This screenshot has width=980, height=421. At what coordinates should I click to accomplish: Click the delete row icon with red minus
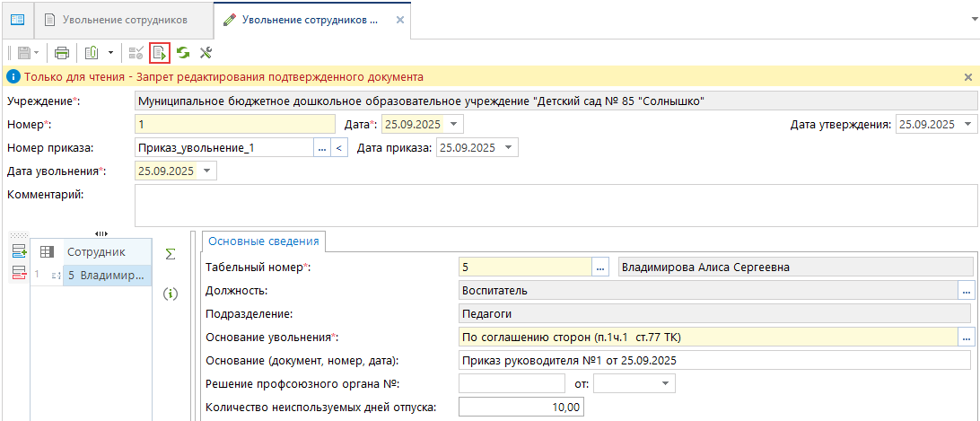click(19, 275)
